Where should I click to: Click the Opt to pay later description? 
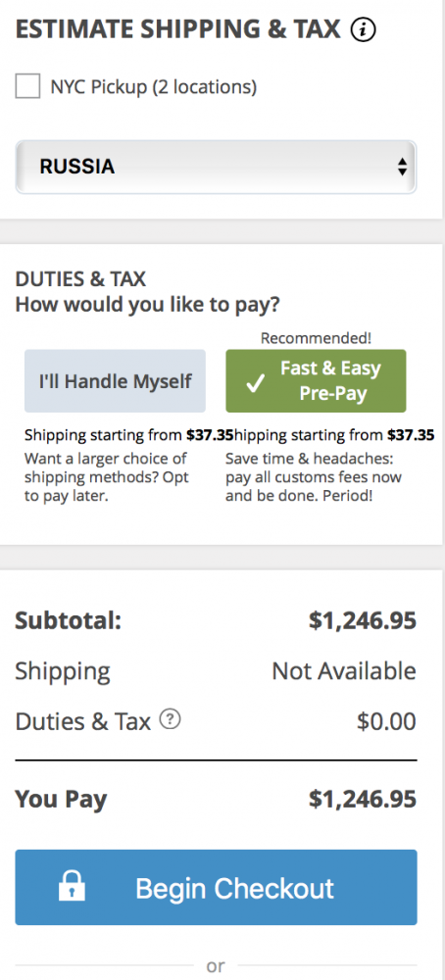[107, 478]
